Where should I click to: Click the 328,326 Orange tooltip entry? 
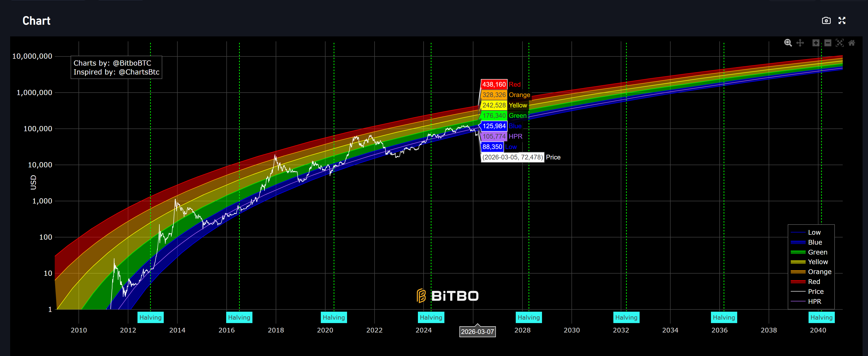tap(494, 95)
